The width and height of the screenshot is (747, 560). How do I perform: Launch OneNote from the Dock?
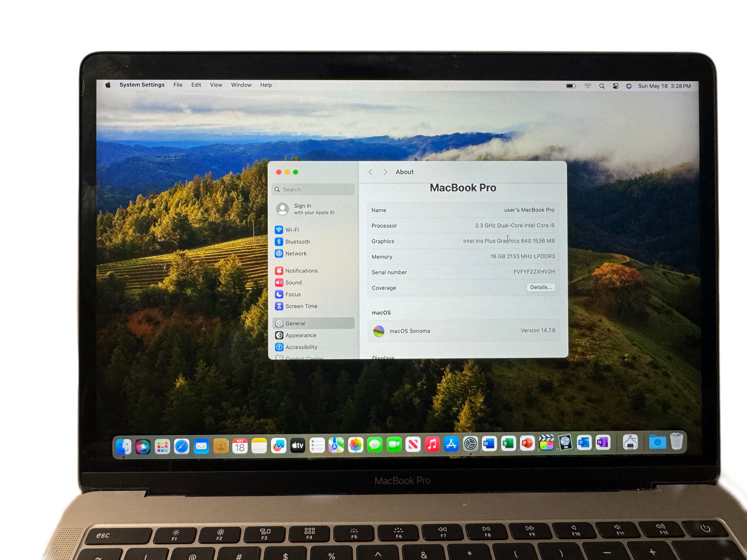[x=603, y=442]
